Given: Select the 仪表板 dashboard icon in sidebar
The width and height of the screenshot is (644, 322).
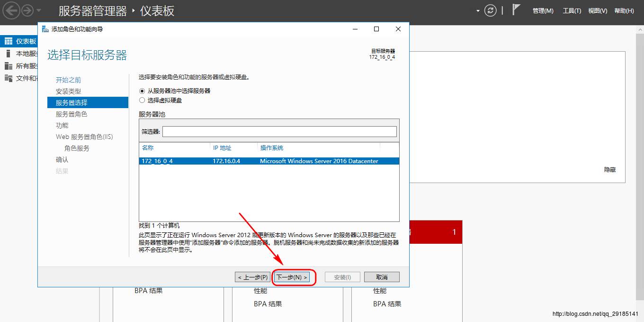Looking at the screenshot, I should [9, 41].
